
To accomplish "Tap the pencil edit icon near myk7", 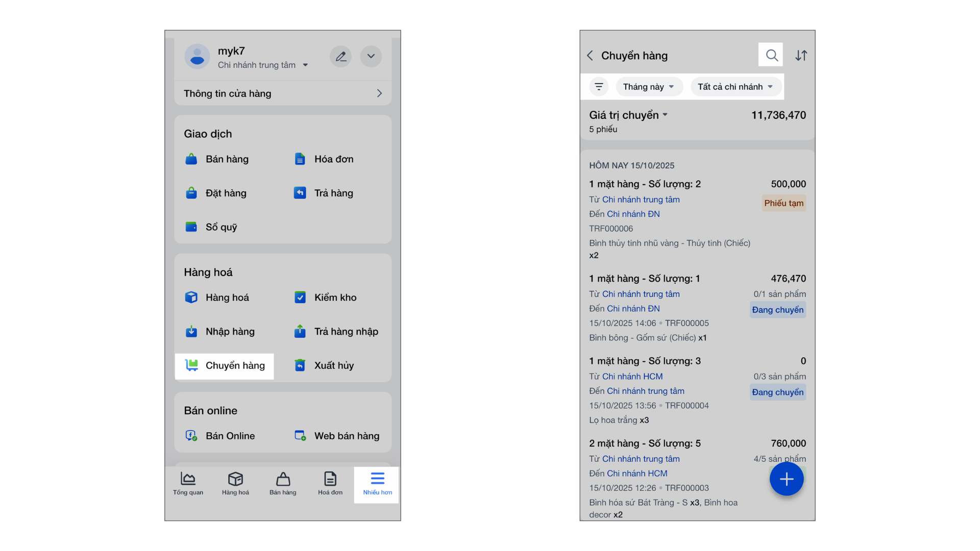I will (x=340, y=56).
